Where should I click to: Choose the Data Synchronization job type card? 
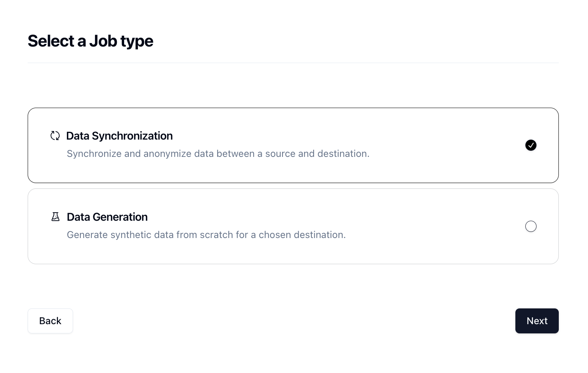click(293, 145)
